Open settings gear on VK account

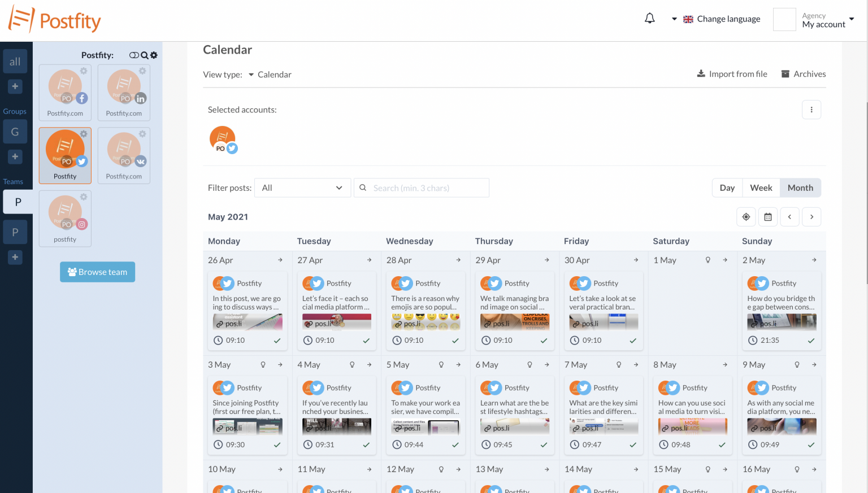tap(142, 134)
